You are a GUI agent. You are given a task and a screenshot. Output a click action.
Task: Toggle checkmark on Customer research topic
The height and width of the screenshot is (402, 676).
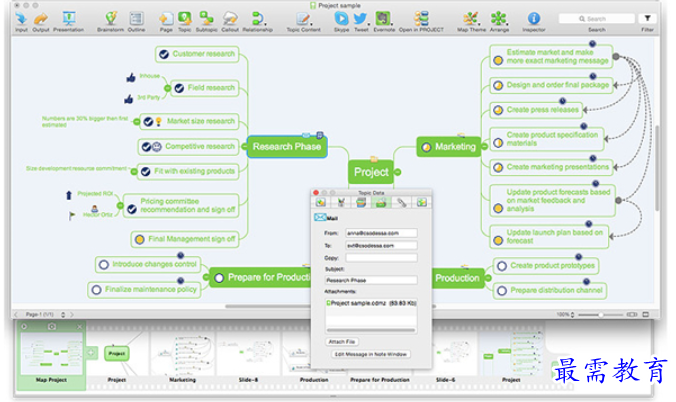pyautogui.click(x=164, y=54)
